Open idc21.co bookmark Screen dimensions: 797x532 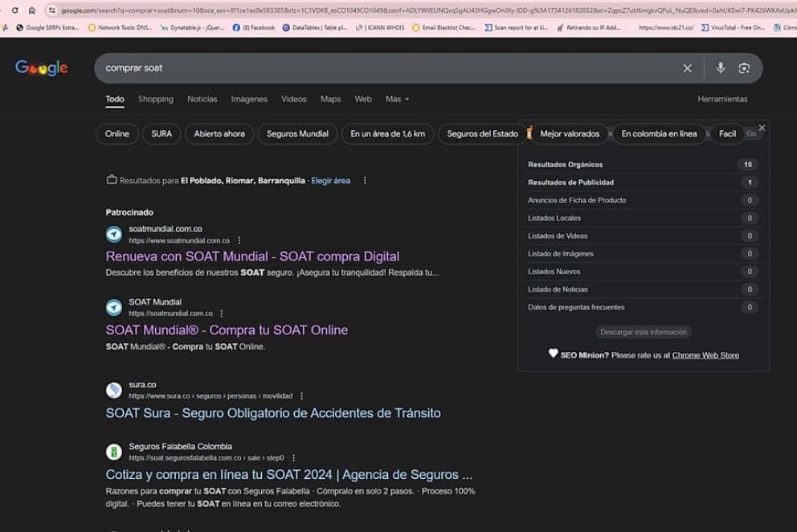(x=666, y=27)
